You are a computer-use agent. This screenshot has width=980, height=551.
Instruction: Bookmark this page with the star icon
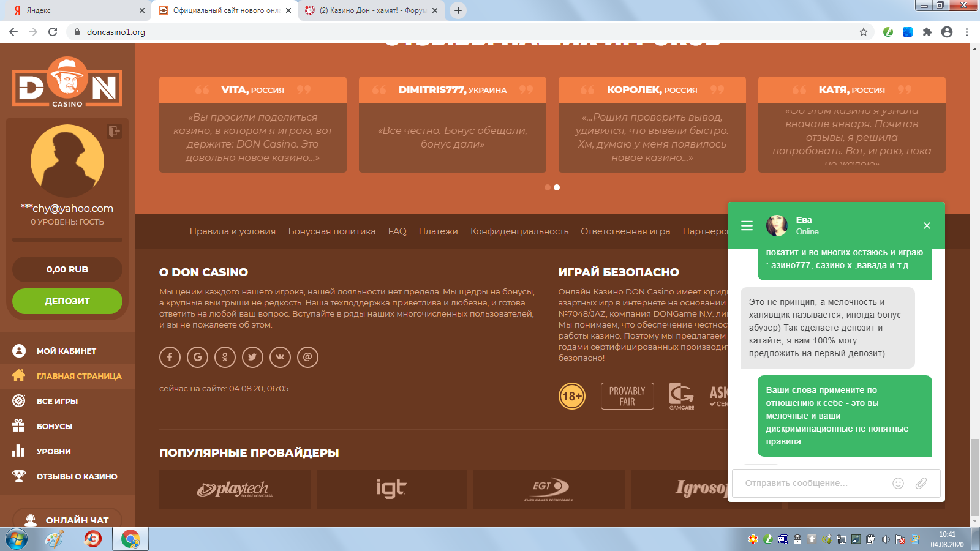click(864, 32)
